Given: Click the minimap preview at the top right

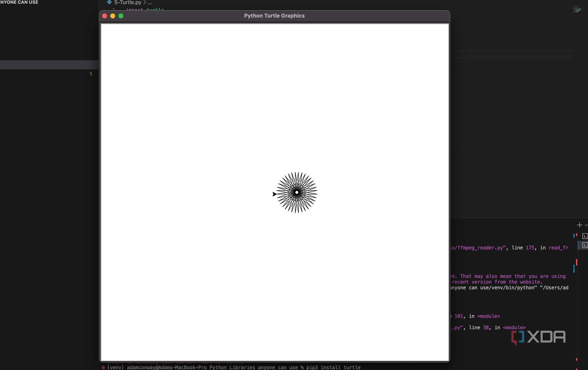Looking at the screenshot, I should [577, 9].
